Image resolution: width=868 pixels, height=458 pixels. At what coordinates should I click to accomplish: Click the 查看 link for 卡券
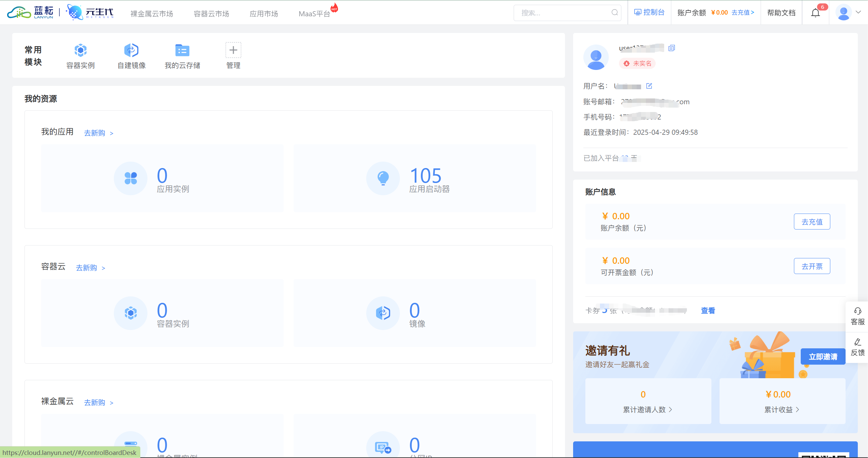coord(708,310)
